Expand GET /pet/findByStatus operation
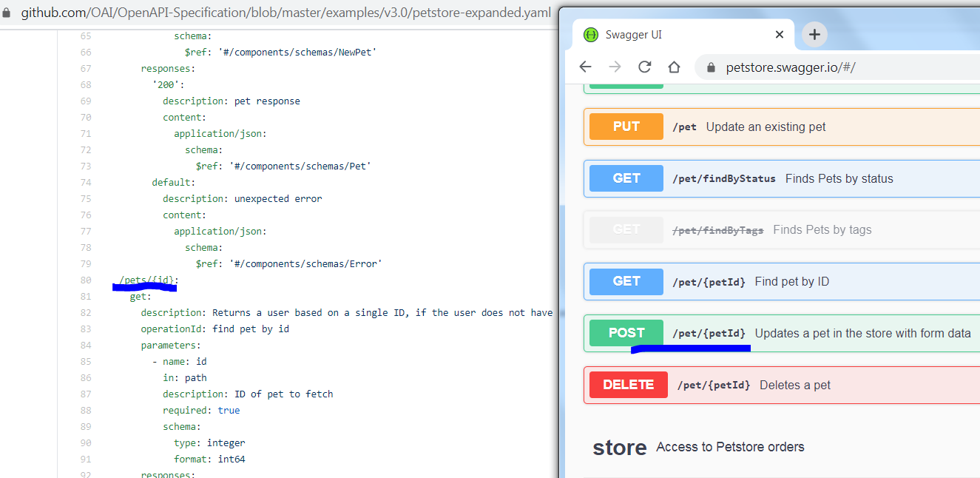 click(x=782, y=178)
